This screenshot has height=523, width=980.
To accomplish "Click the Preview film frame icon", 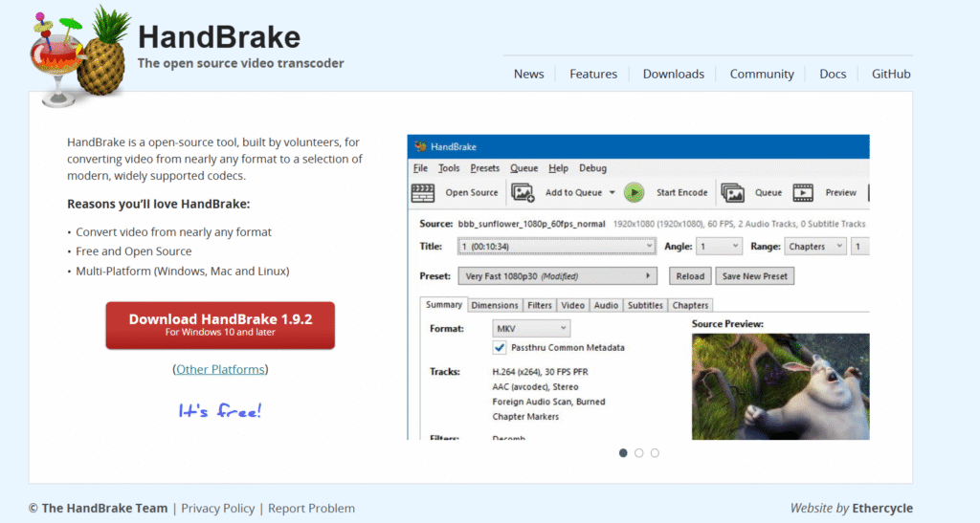I will 803,193.
